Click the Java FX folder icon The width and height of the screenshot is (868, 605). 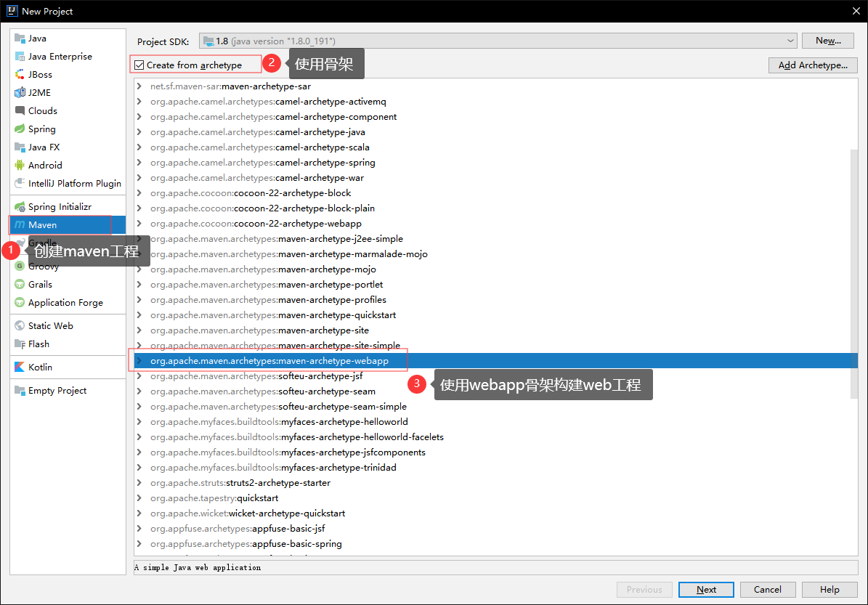click(20, 147)
